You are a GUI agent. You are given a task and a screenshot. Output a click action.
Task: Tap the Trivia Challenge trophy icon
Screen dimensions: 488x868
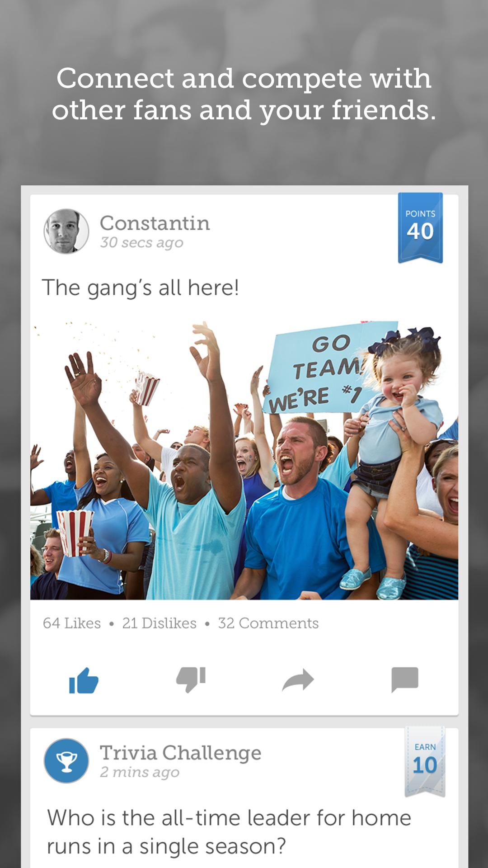pos(66,761)
